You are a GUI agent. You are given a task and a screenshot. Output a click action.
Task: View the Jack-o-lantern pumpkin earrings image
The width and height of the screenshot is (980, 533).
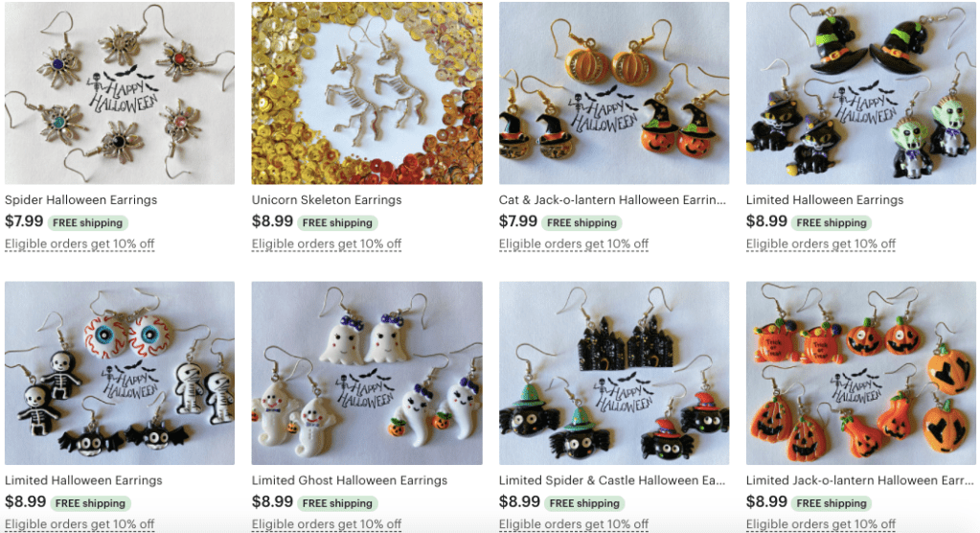(x=860, y=373)
